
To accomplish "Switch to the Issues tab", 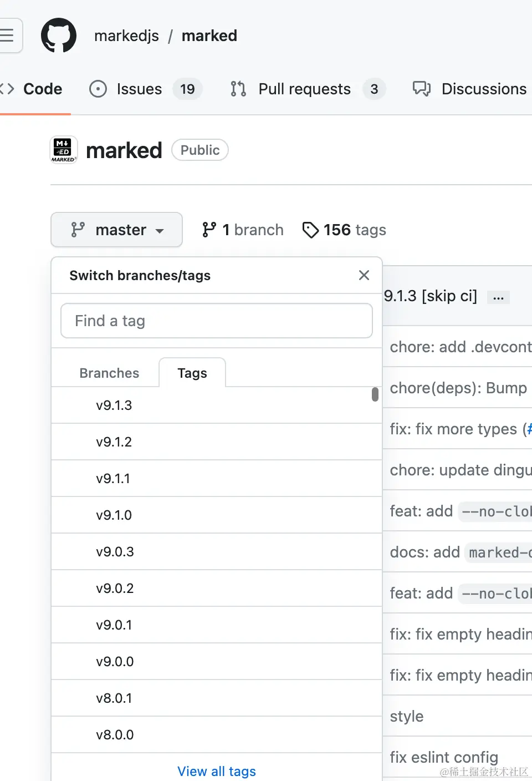I will (x=146, y=89).
